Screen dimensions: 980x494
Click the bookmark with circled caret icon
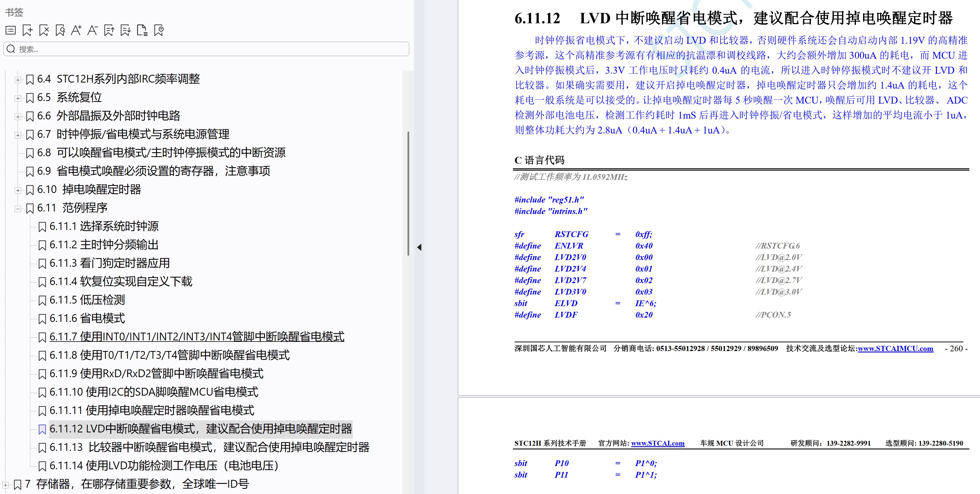(x=159, y=30)
